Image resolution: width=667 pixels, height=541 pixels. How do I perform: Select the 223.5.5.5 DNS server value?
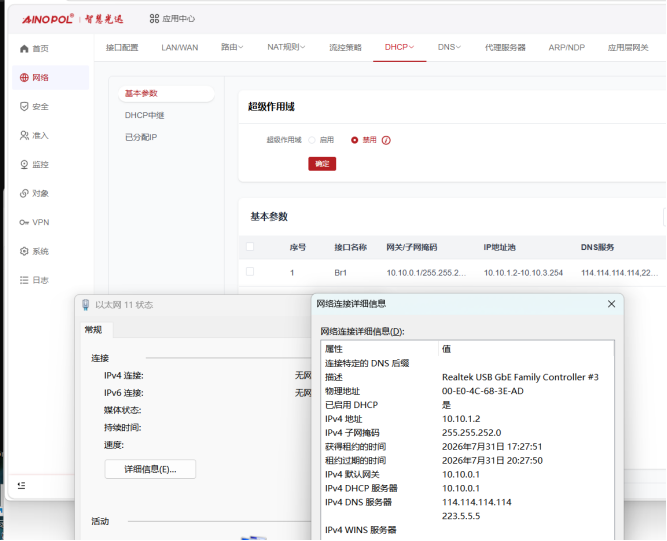click(461, 516)
